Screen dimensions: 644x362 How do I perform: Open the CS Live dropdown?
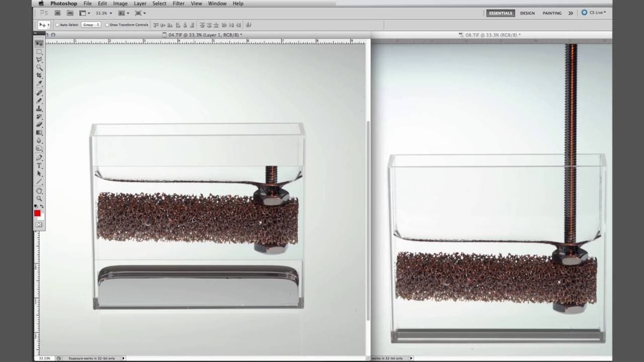pos(594,13)
